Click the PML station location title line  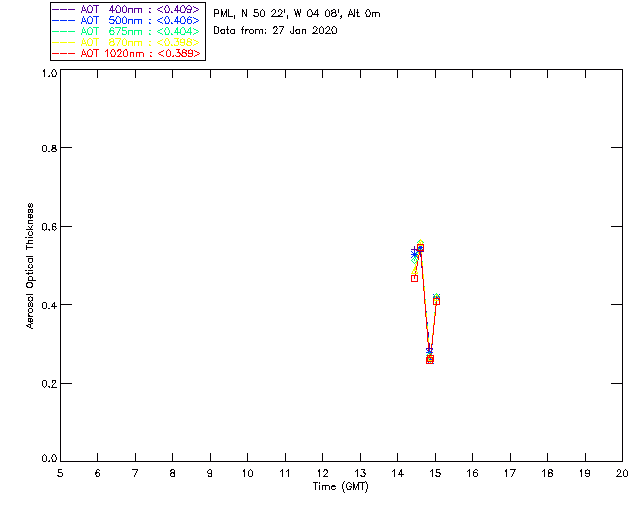297,14
